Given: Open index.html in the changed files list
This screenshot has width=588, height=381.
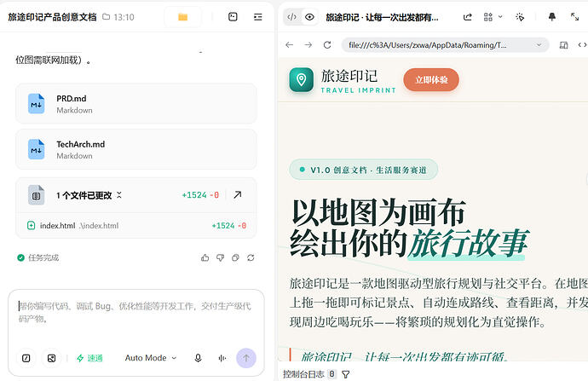Looking at the screenshot, I should [x=136, y=225].
